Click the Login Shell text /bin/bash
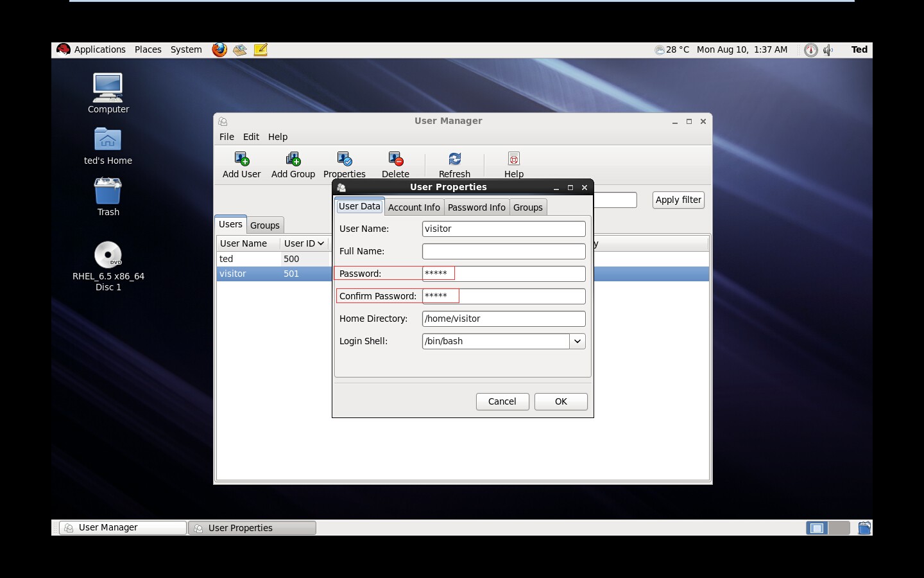Image resolution: width=924 pixels, height=578 pixels. point(444,341)
